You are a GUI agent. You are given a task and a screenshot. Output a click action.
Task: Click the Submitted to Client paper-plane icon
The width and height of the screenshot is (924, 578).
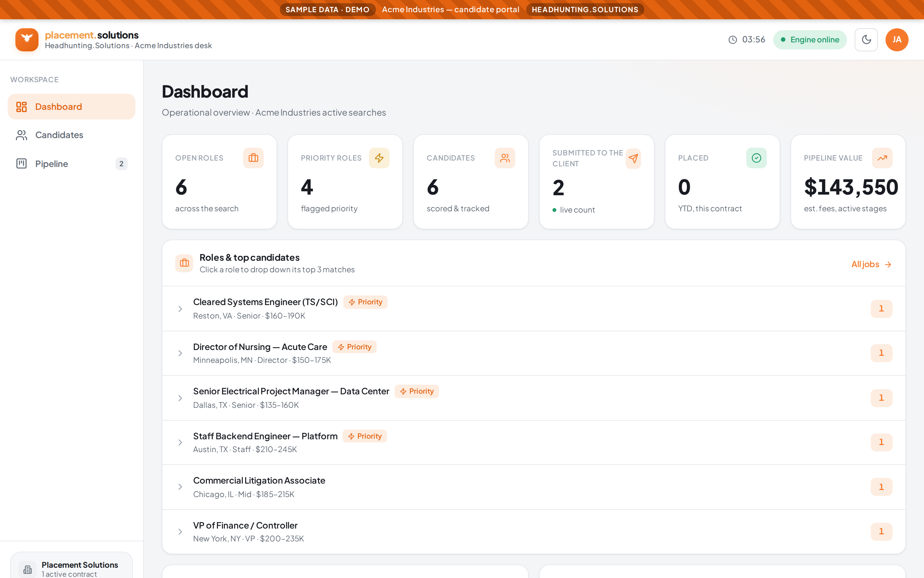pos(633,158)
